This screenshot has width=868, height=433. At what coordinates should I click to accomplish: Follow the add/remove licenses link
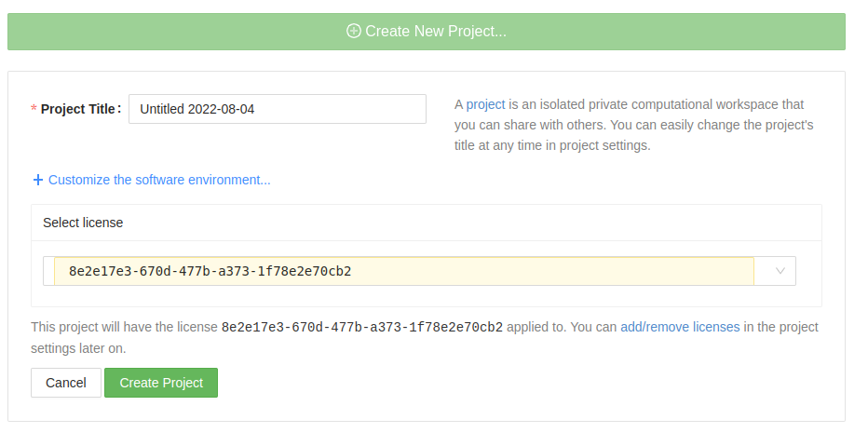[x=680, y=327]
